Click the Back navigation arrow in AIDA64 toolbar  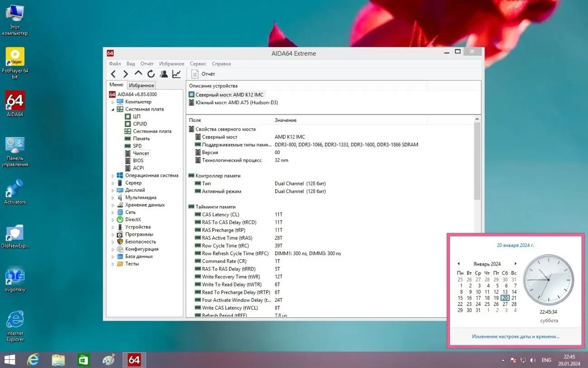113,73
